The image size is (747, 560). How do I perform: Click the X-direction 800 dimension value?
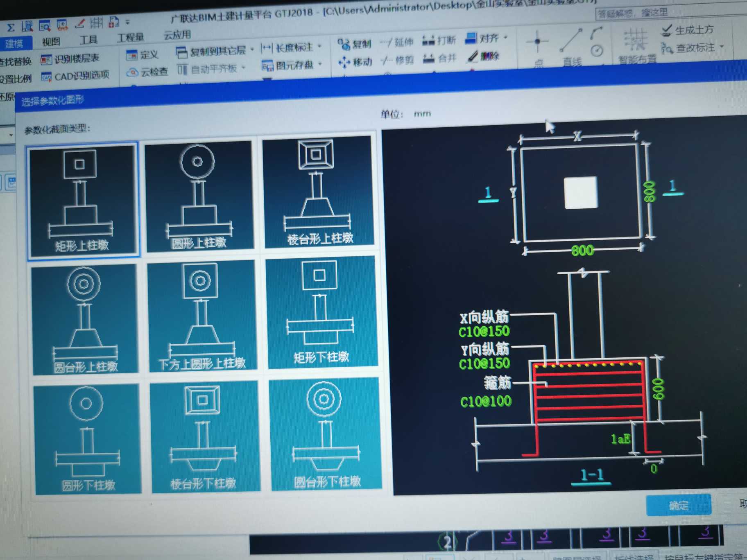tap(582, 250)
